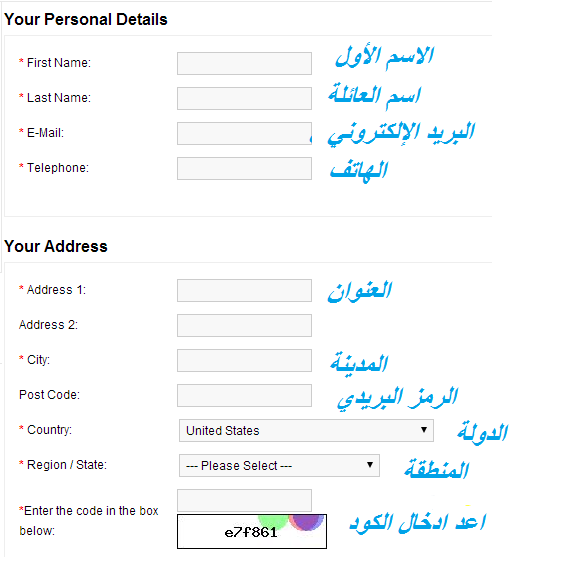585x582 pixels.
Task: Click the First Name label
Action: (x=59, y=63)
